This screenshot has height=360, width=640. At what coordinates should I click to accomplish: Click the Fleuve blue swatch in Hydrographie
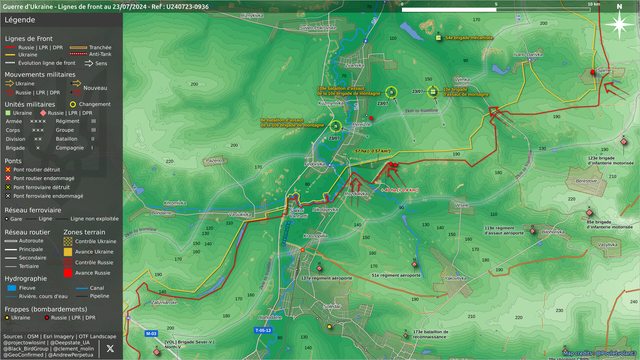pyautogui.click(x=12, y=288)
